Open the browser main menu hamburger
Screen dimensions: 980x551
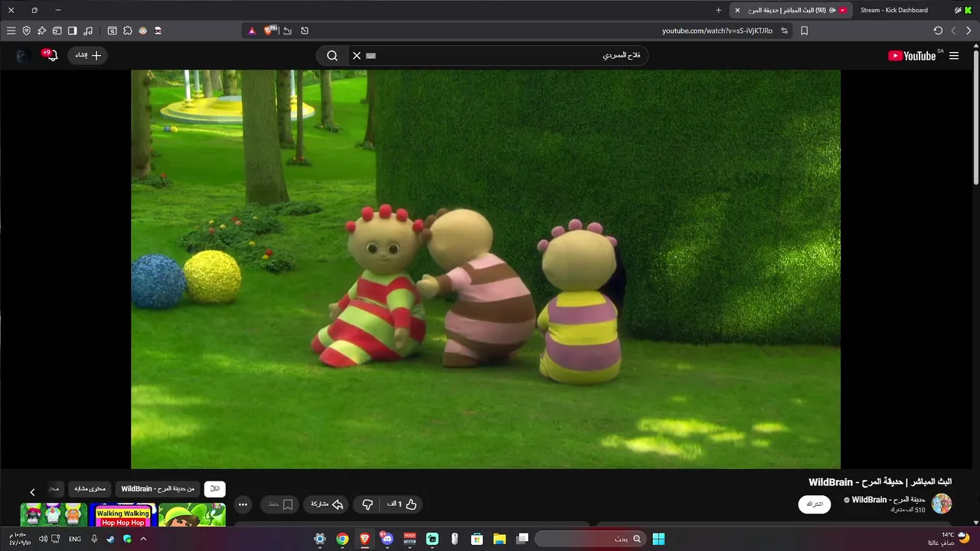11,31
